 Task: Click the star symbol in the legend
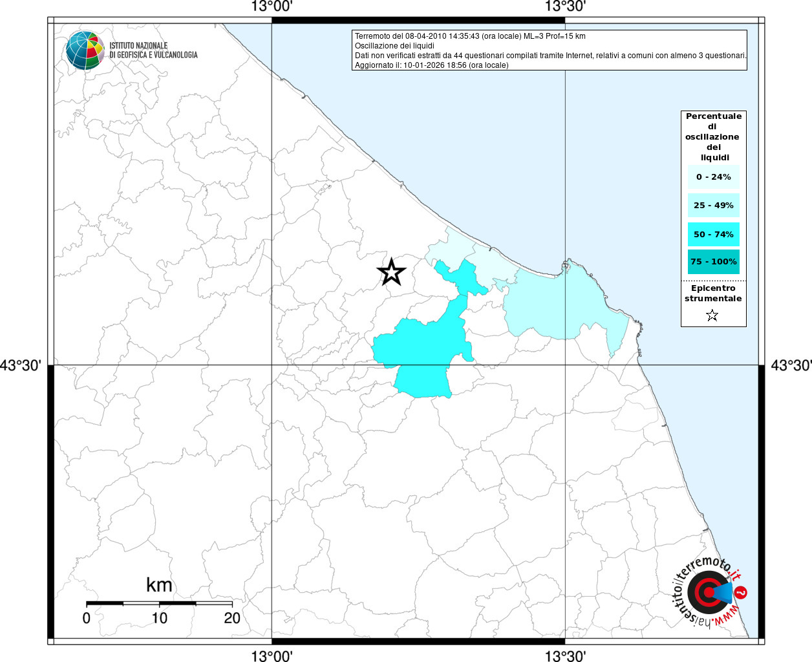(712, 315)
